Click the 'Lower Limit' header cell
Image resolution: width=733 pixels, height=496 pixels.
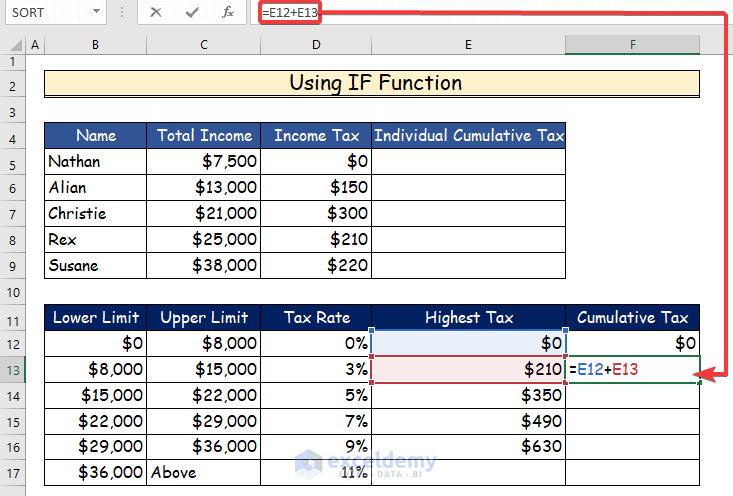coord(95,318)
